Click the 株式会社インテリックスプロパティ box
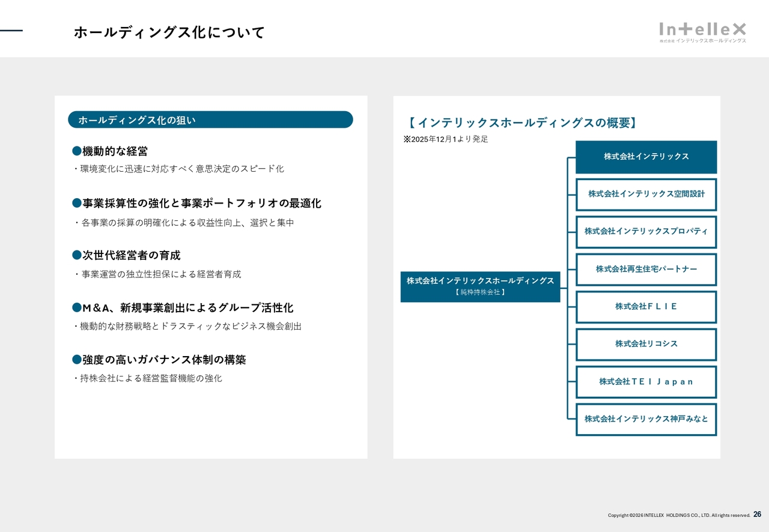The image size is (769, 532). pos(646,232)
